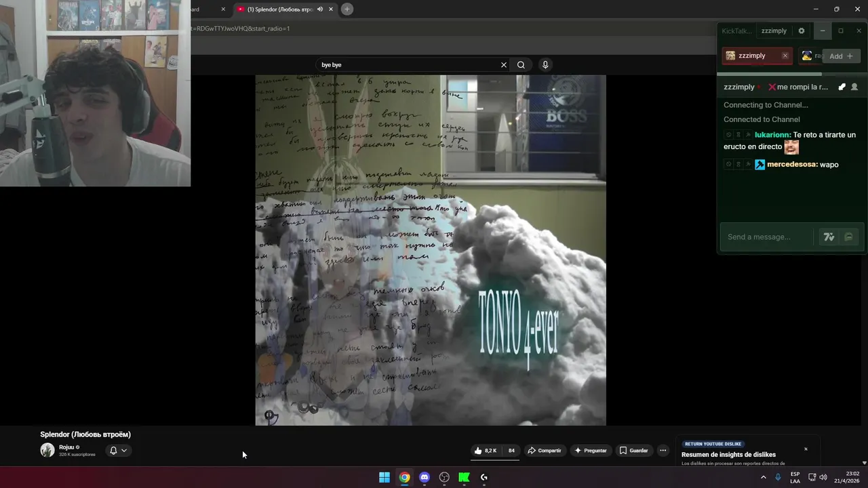Viewport: 868px width, 488px height.
Task: Open the Preguntar AI button
Action: pos(590,451)
